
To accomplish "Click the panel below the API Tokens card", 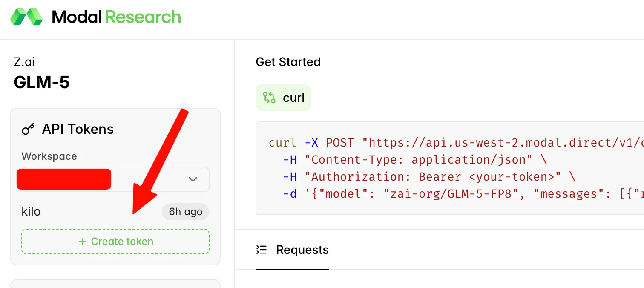I will coord(115,283).
